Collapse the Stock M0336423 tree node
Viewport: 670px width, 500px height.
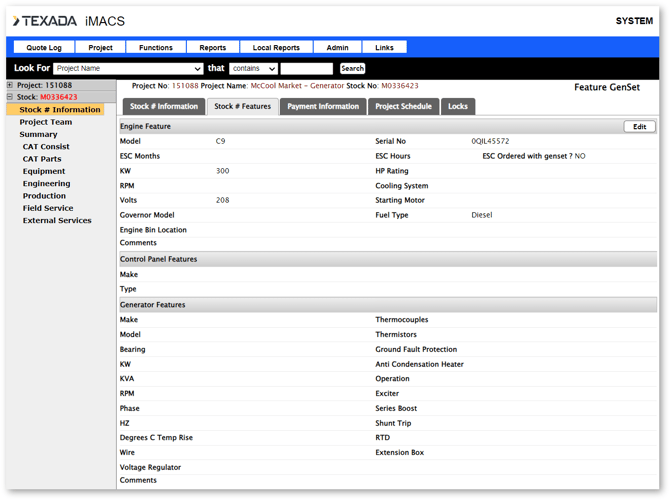tap(10, 97)
